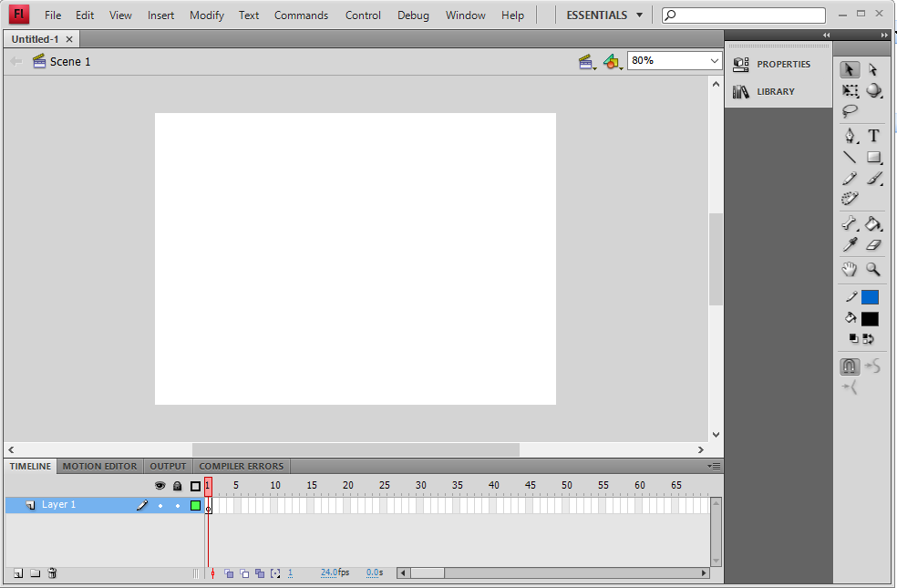Toggle Show All Layers as Outlines square
The width and height of the screenshot is (897, 588).
(195, 486)
